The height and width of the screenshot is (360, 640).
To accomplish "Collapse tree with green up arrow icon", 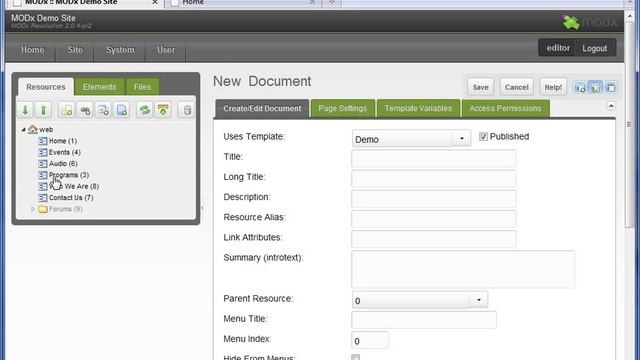I will 44,110.
